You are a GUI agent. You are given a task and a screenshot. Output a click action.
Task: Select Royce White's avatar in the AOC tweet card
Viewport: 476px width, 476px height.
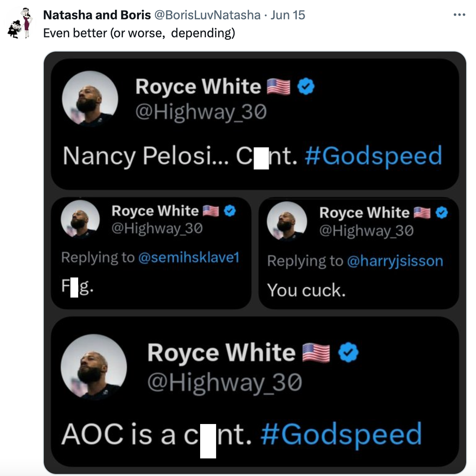pos(94,367)
